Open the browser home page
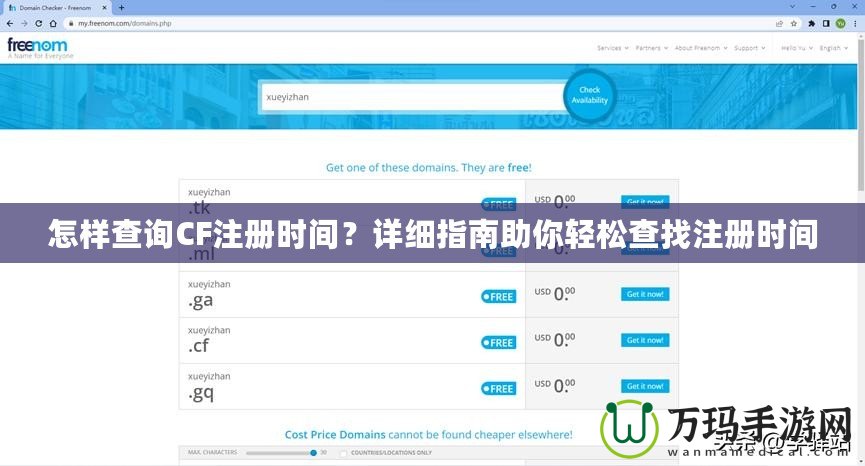Viewport: 865px width, 466px height. 53,24
